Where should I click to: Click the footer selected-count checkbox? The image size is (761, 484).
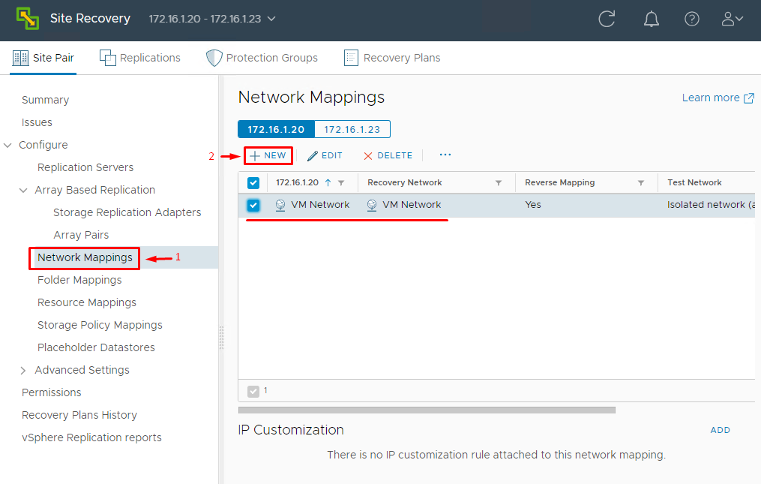pos(253,391)
